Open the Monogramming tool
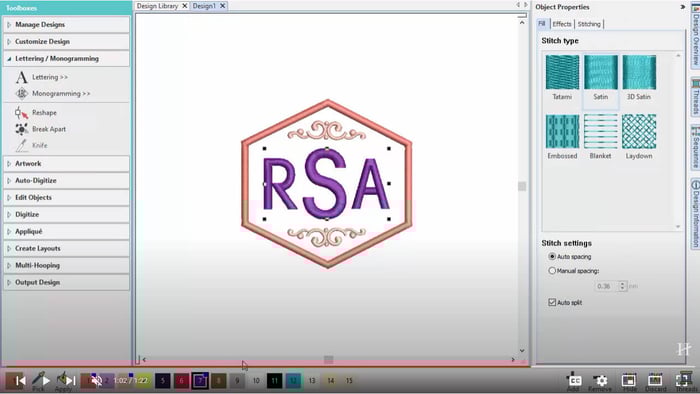This screenshot has width=700, height=394. tap(53, 94)
